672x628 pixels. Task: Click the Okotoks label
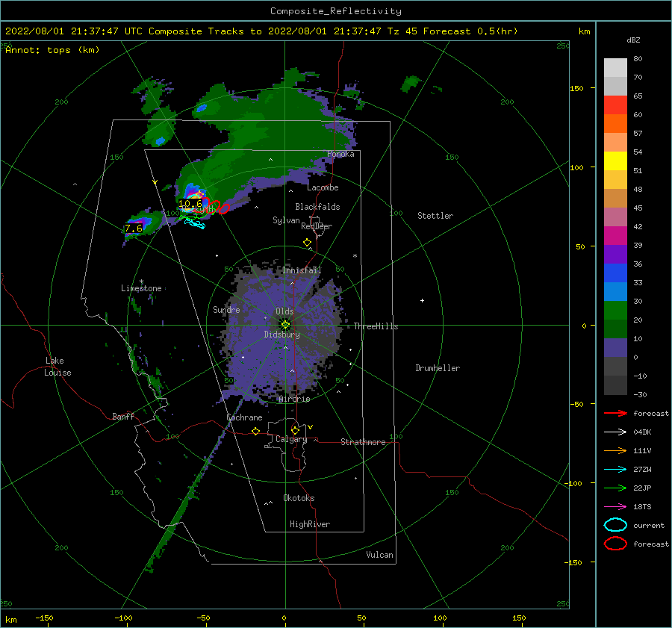[x=299, y=497]
